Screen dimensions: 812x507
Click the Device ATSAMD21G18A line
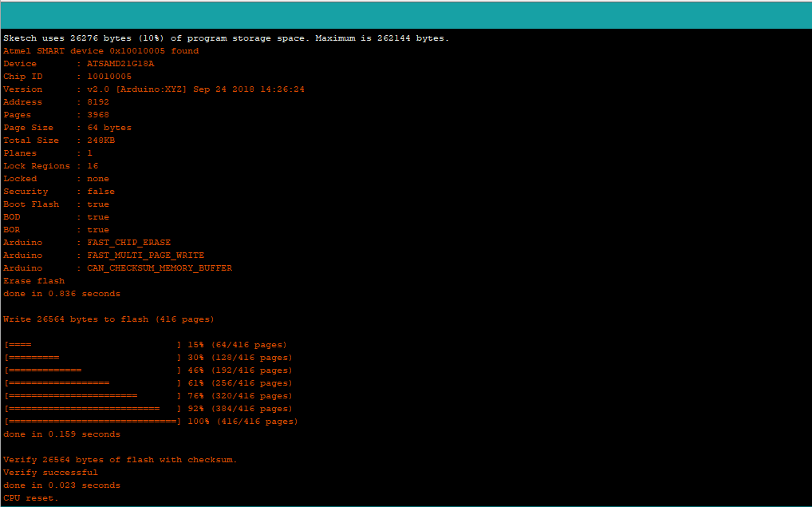pyautogui.click(x=79, y=64)
